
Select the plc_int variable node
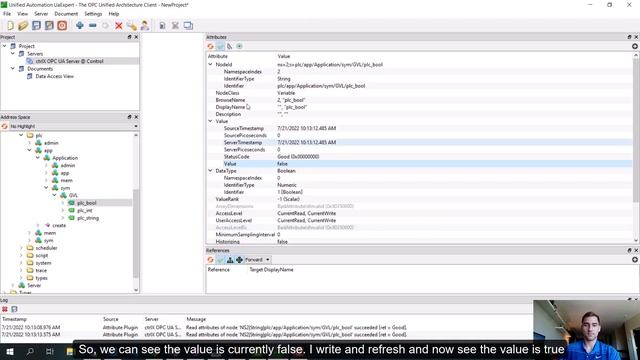coord(84,211)
